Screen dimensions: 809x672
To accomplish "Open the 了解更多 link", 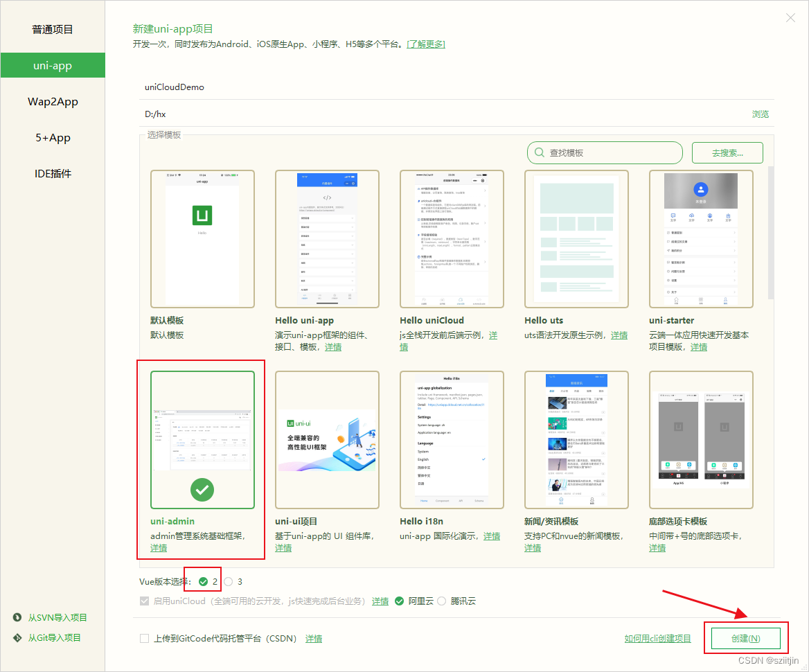I will [426, 44].
